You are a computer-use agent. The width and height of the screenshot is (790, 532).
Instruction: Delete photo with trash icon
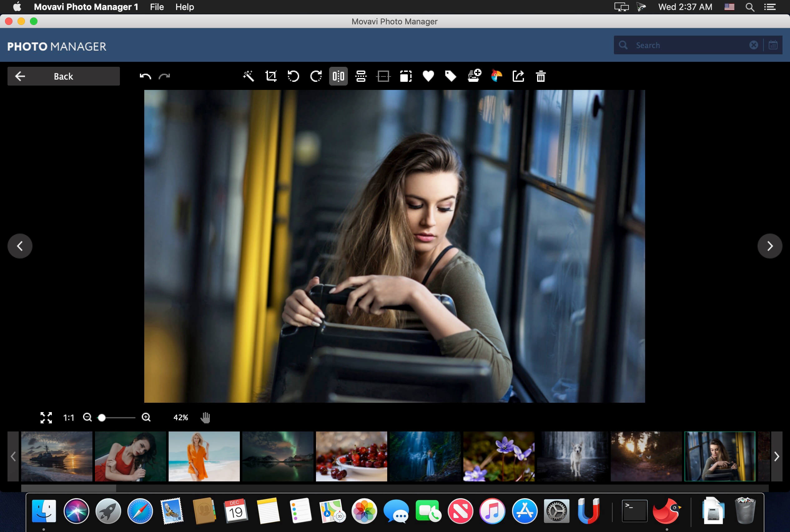[x=541, y=76]
